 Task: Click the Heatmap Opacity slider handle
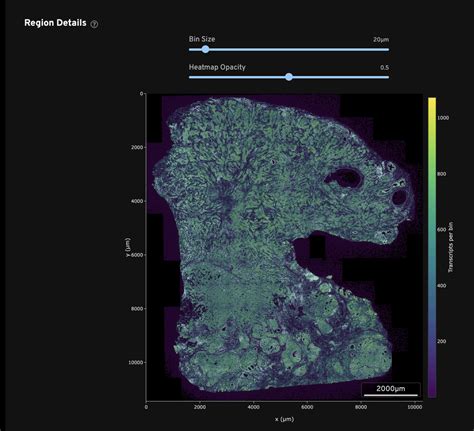pyautogui.click(x=289, y=77)
